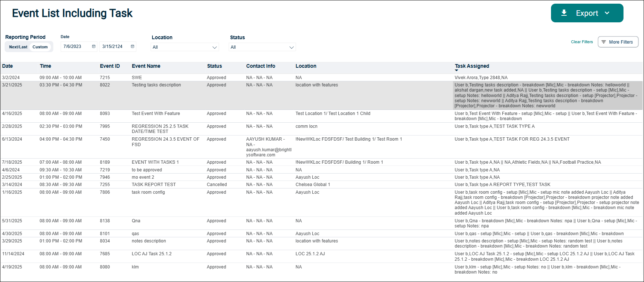
Task: Sort by Time column header
Action: pyautogui.click(x=45, y=66)
